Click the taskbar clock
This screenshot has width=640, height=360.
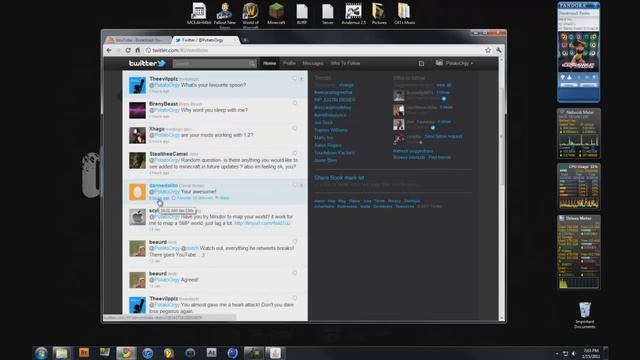click(591, 353)
